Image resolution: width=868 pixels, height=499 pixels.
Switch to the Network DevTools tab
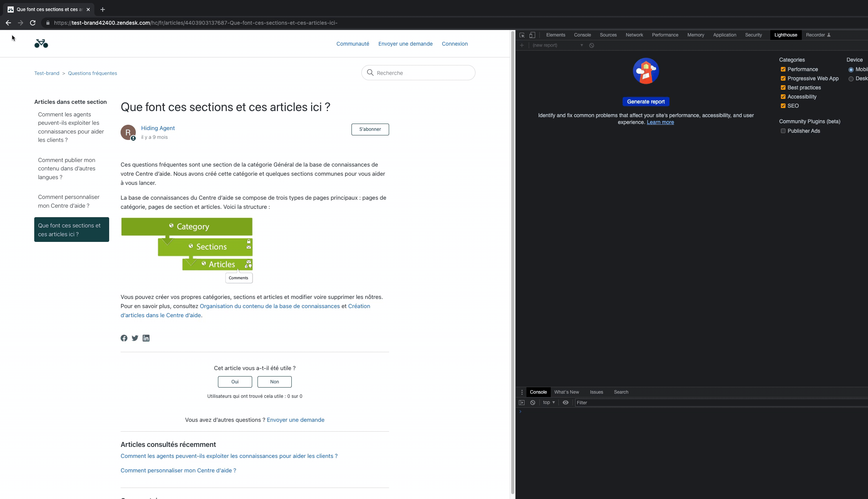click(634, 35)
